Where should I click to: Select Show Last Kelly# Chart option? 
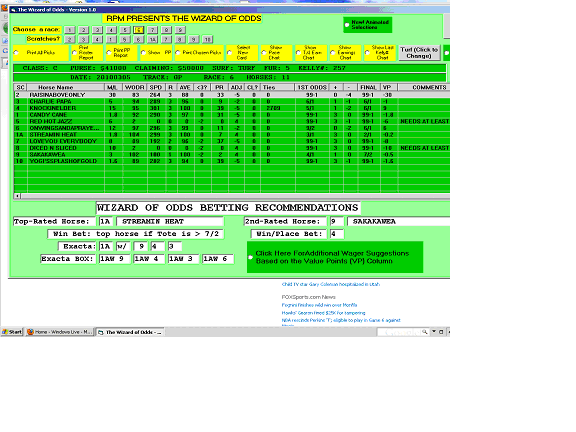pyautogui.click(x=367, y=53)
